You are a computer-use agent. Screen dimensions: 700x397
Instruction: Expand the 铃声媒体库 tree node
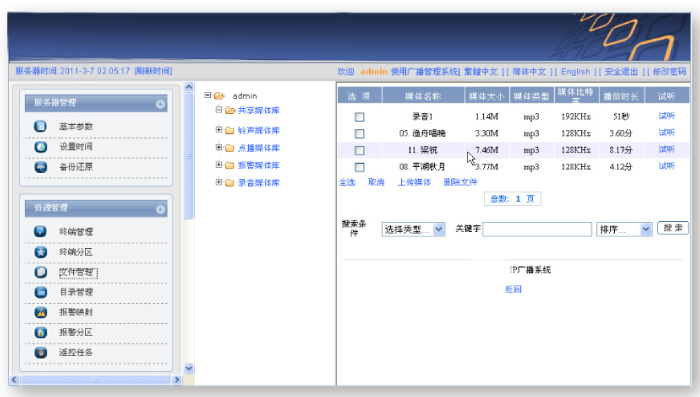219,130
